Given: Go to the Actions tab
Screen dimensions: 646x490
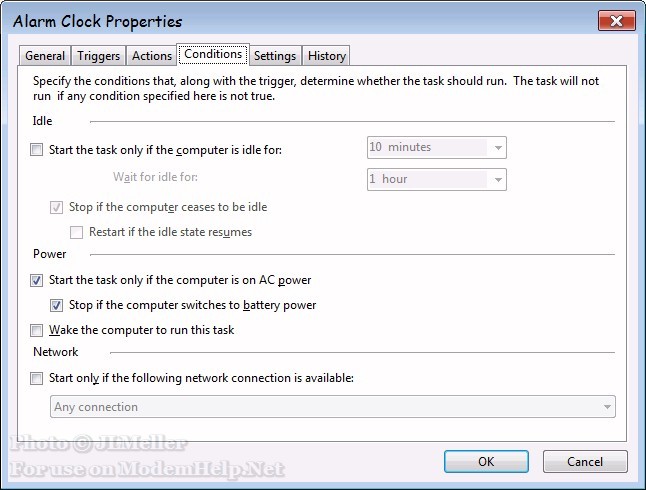Looking at the screenshot, I should click(x=152, y=56).
